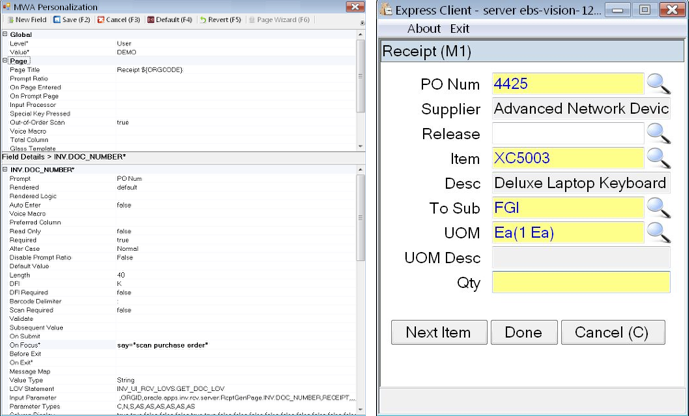Open the UOM lookup magnifier

[657, 232]
